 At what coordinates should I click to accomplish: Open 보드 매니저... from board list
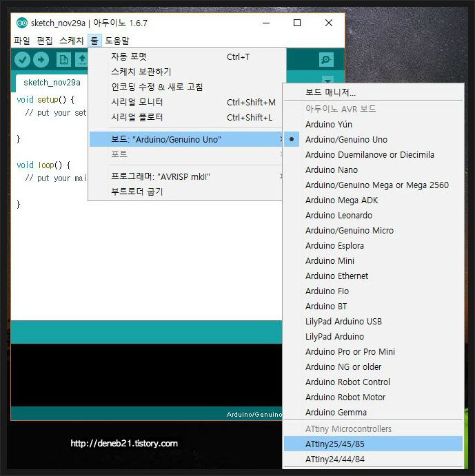[373, 92]
